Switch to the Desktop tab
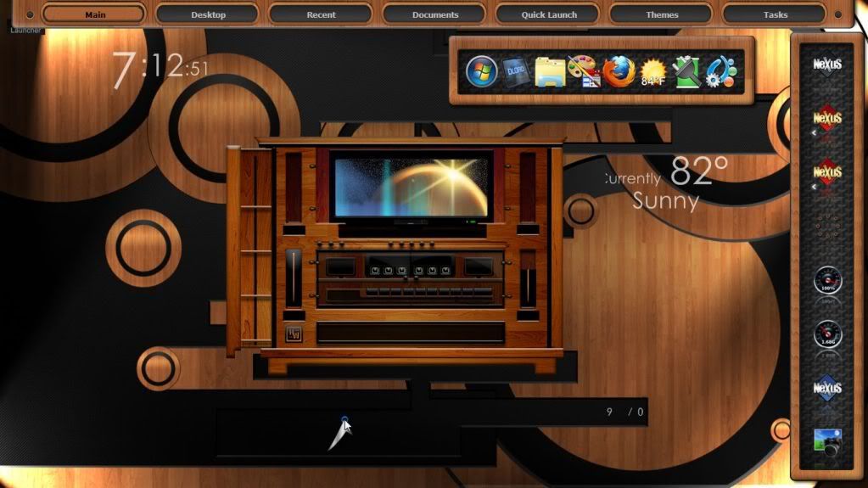This screenshot has height=488, width=868. pos(208,14)
